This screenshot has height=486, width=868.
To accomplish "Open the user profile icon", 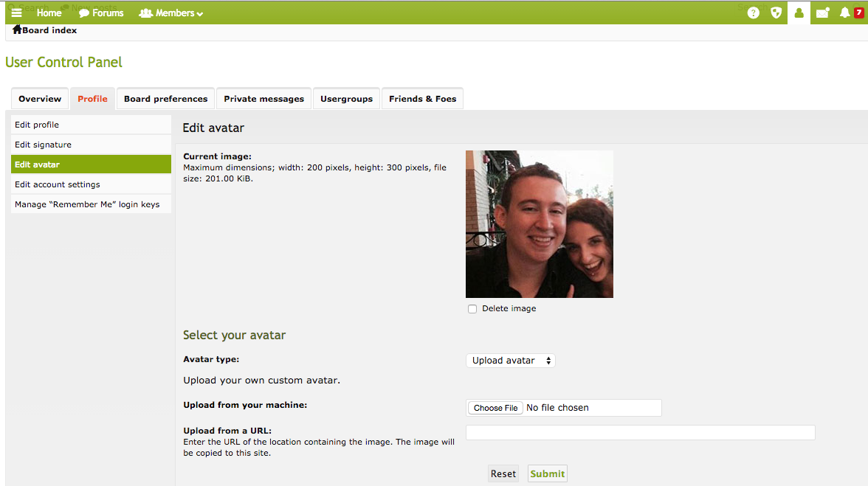I will (x=799, y=13).
